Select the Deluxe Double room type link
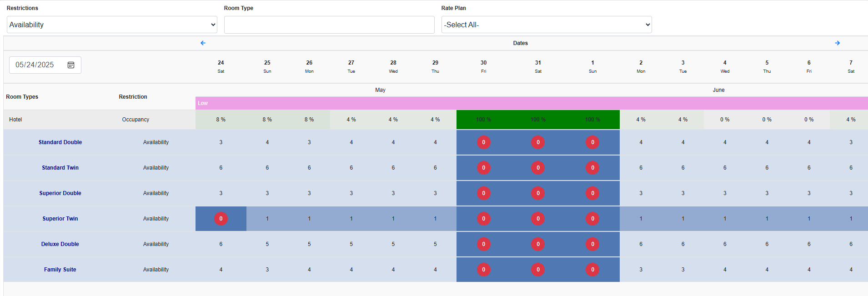868x296 pixels. (x=60, y=244)
